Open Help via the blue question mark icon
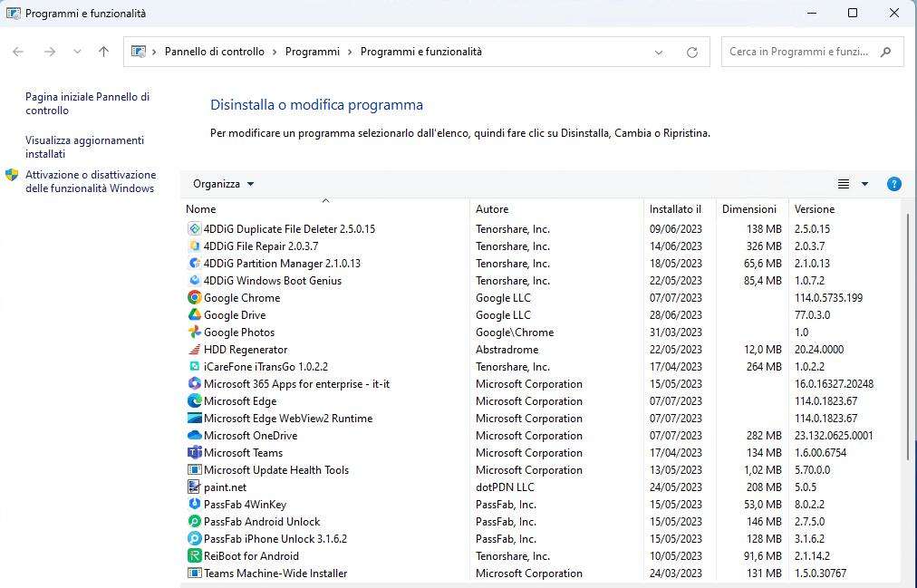Image resolution: width=917 pixels, height=588 pixels. (x=894, y=183)
